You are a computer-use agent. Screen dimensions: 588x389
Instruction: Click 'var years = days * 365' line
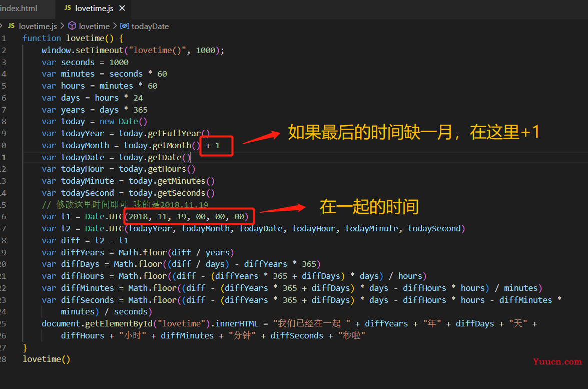click(95, 110)
